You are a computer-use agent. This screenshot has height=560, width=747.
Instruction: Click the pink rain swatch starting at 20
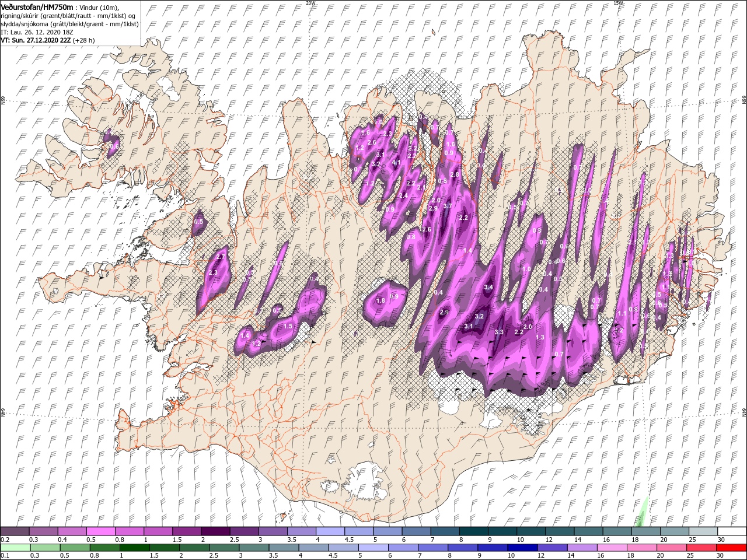tap(671, 548)
